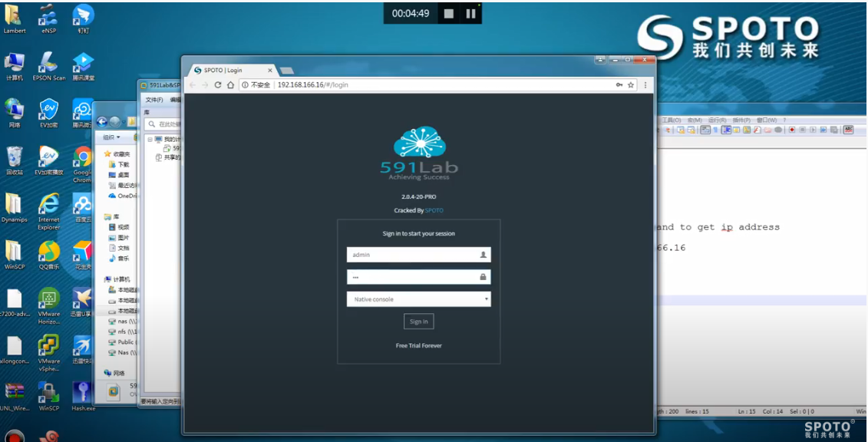Click the ABC spell check toolbar icon

[847, 130]
